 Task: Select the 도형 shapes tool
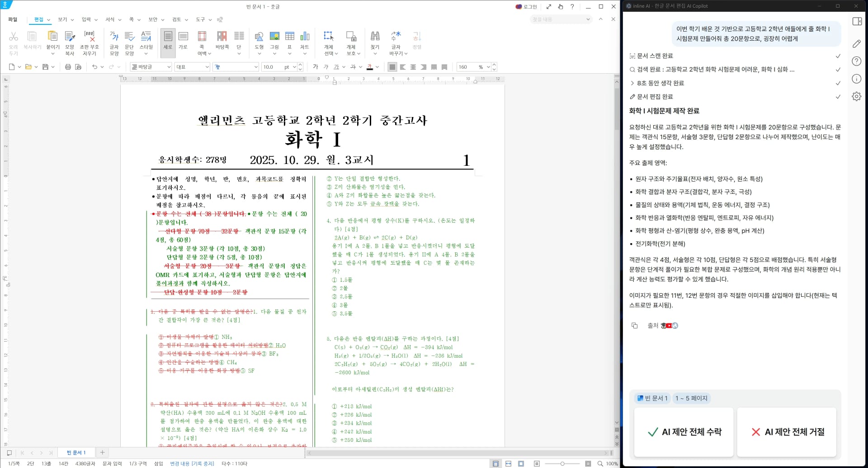pos(259,41)
